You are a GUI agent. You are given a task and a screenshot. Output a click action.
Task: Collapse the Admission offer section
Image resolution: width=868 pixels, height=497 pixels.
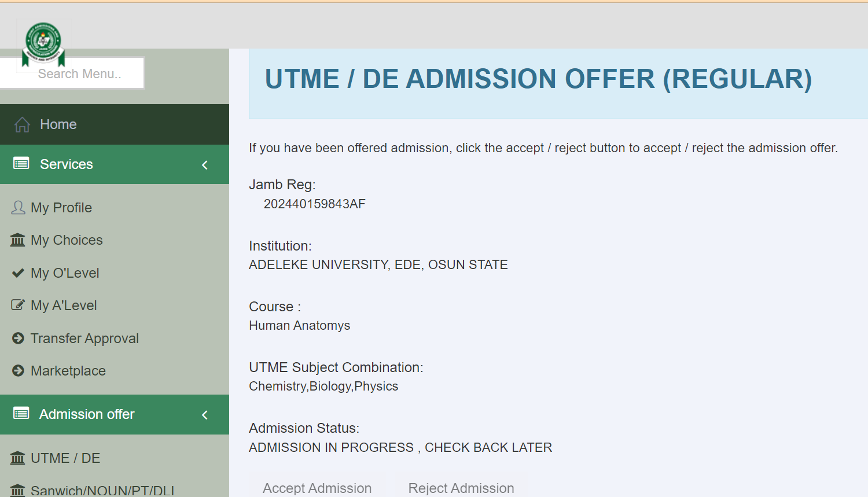(204, 414)
